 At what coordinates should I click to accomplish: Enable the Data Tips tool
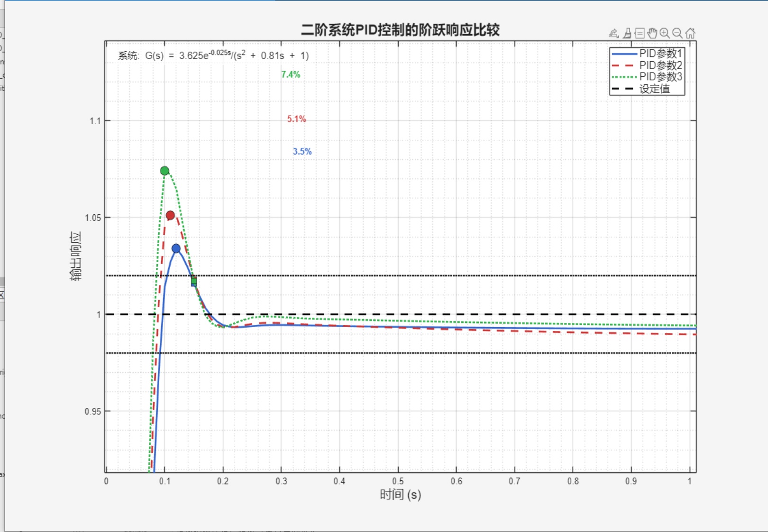[640, 33]
